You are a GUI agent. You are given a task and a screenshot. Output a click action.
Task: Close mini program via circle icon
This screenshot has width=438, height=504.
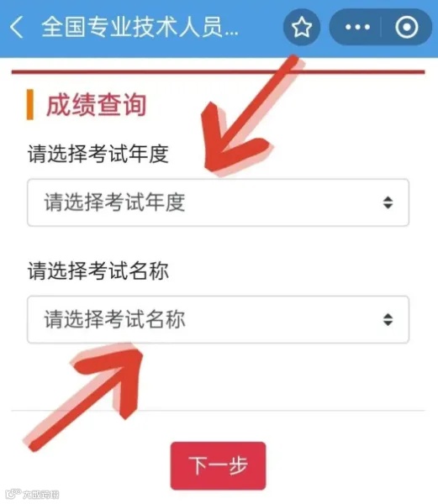tap(407, 27)
